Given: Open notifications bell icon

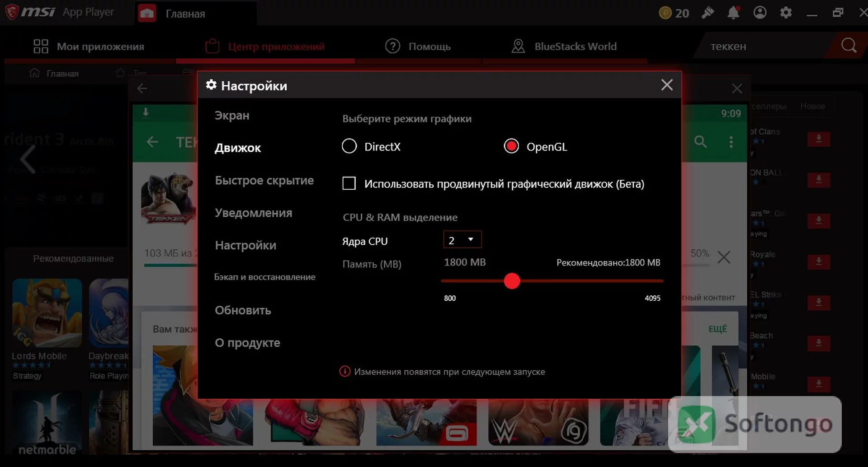Looking at the screenshot, I should [x=733, y=13].
